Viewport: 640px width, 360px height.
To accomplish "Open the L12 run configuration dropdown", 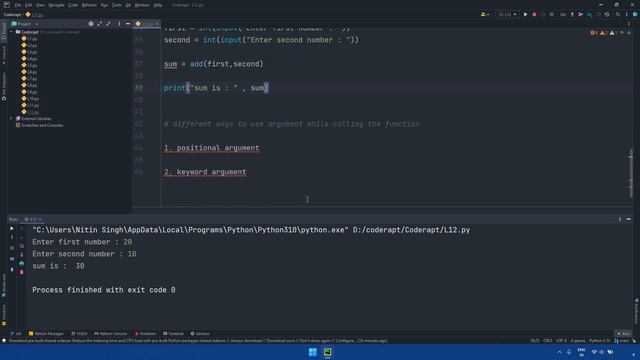I will [x=507, y=14].
